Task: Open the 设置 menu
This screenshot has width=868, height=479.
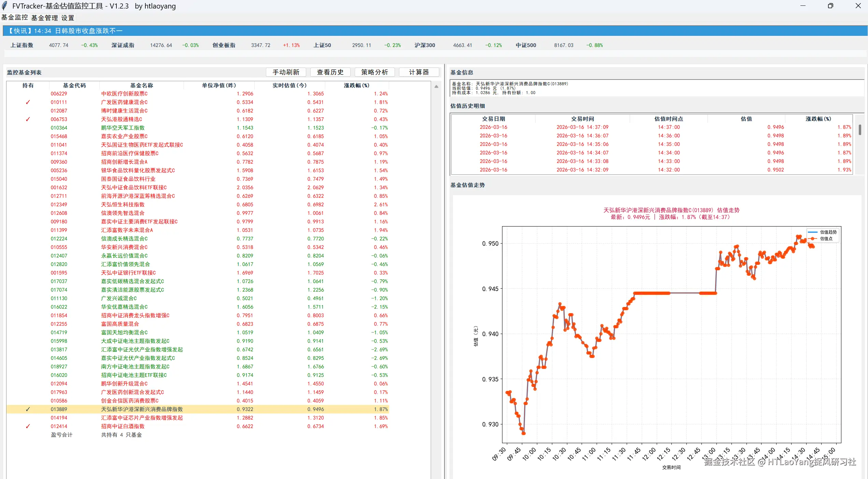Action: (68, 18)
